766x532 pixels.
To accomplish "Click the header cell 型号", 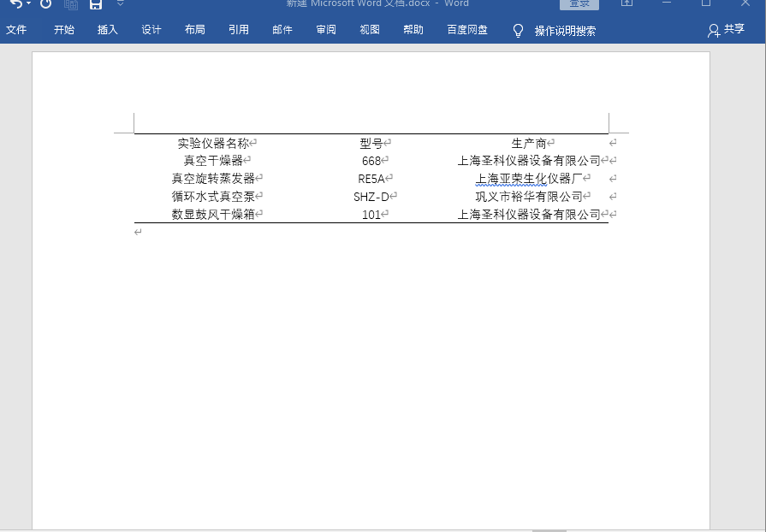I will tap(371, 144).
